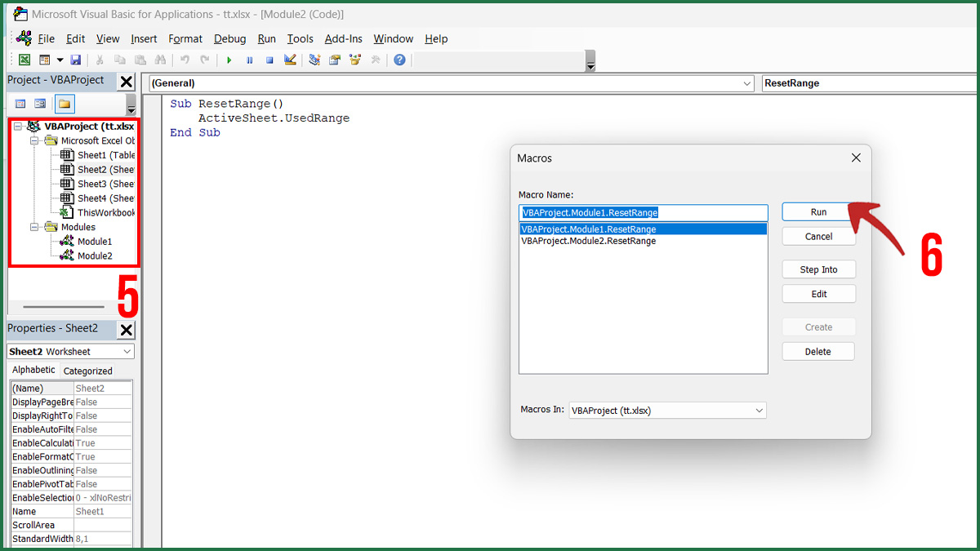Click the Project panel horizontal scrollbar
Image resolution: width=980 pixels, height=551 pixels.
[65, 307]
